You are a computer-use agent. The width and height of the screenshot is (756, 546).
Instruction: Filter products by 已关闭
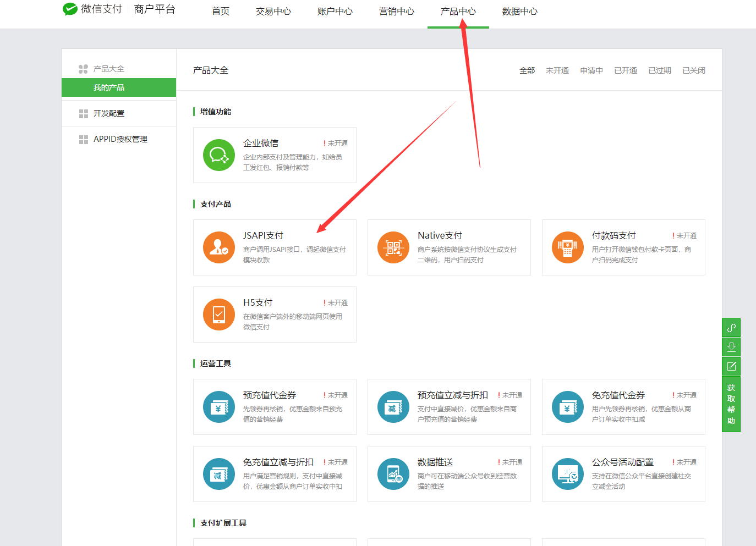[x=694, y=70]
